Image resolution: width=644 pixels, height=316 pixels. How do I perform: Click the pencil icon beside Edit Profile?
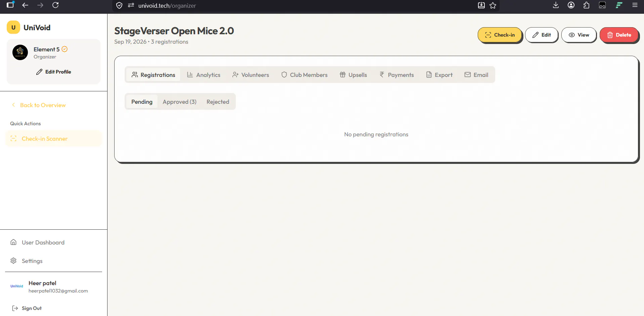[x=39, y=72]
